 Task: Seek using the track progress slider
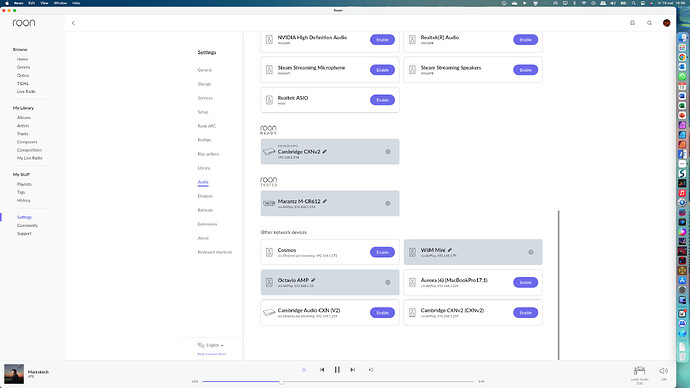pyautogui.click(x=338, y=381)
